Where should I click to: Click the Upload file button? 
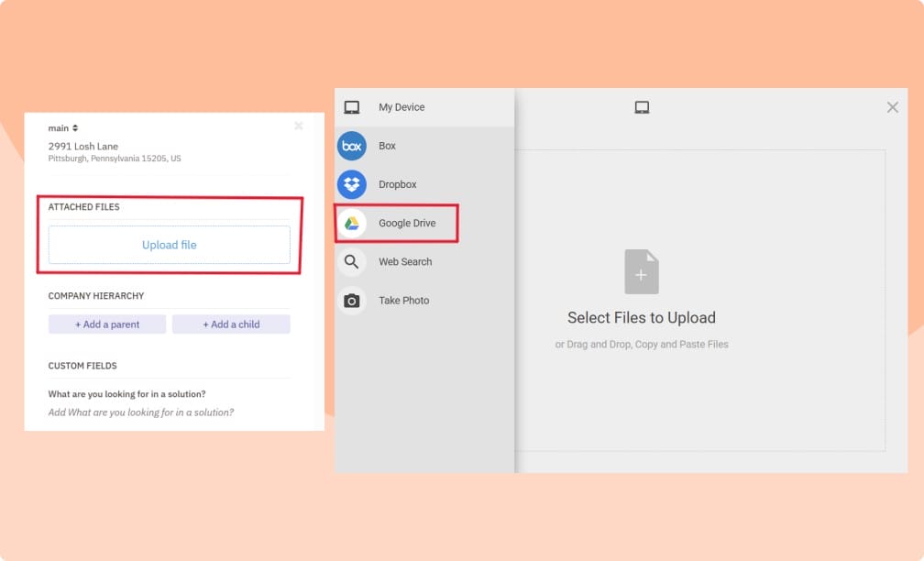pos(169,245)
